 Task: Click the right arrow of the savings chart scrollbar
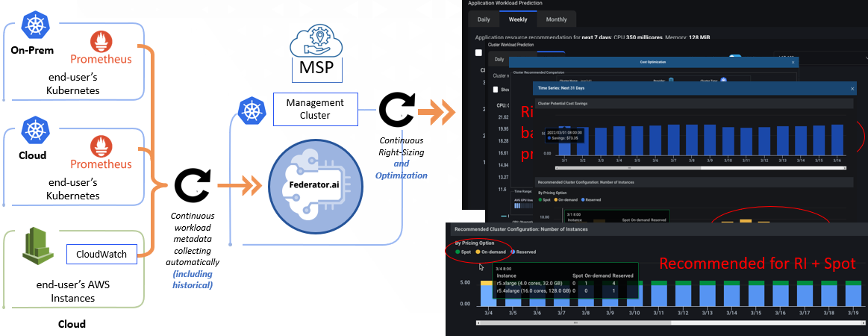[x=845, y=168]
